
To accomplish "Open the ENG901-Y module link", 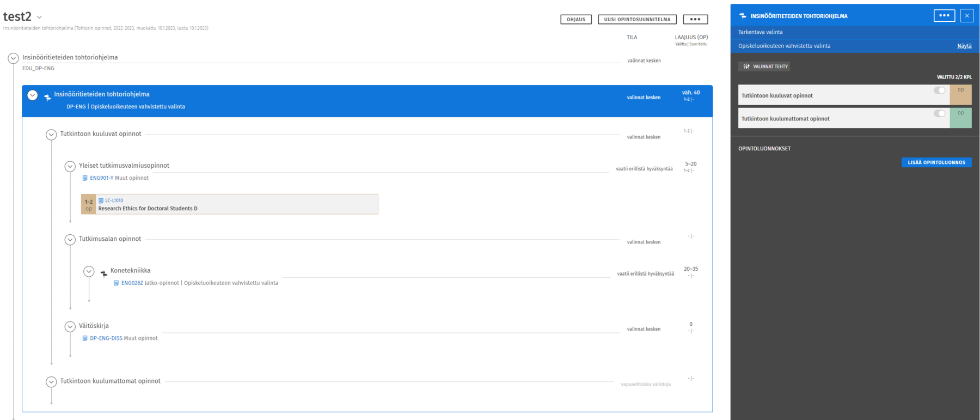I will point(101,178).
